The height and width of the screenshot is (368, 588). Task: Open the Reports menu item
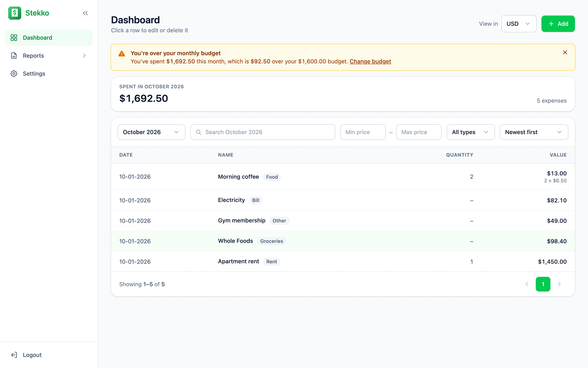pyautogui.click(x=49, y=55)
